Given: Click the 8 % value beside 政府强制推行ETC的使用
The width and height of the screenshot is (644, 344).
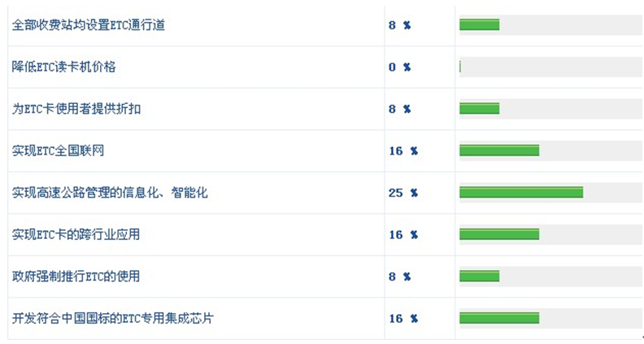Looking at the screenshot, I should pyautogui.click(x=399, y=277).
